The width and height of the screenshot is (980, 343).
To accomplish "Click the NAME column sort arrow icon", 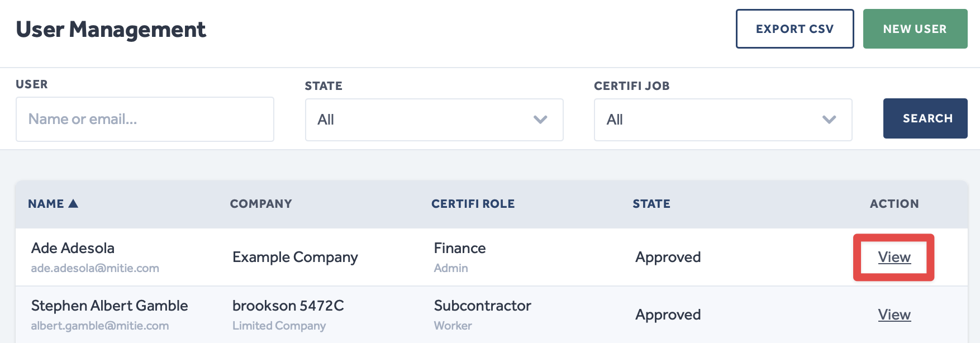I will (x=73, y=204).
